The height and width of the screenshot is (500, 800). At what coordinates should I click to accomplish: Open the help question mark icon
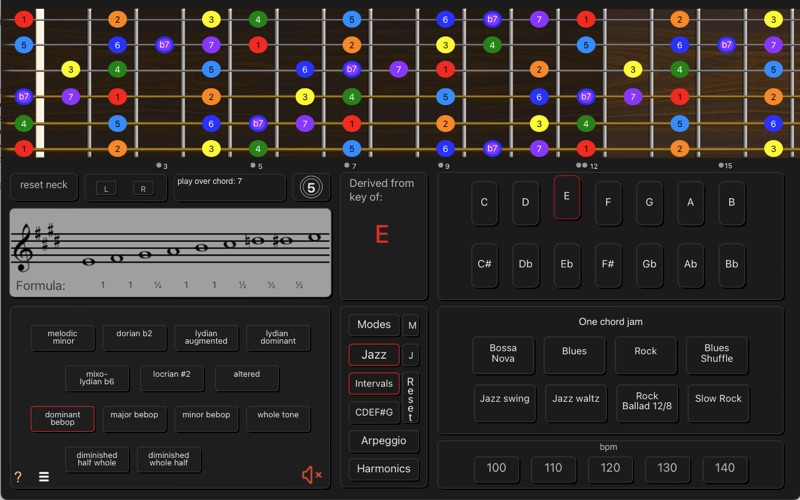click(x=18, y=477)
